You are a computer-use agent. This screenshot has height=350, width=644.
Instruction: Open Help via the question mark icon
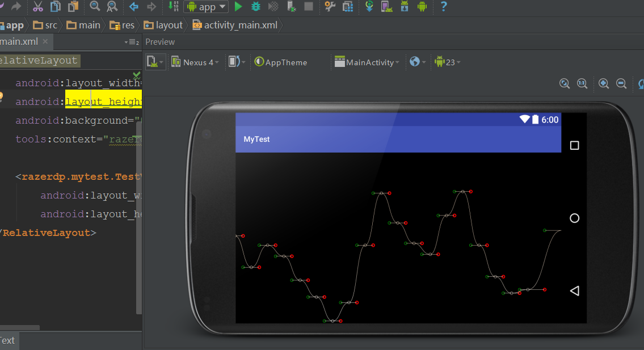(444, 6)
